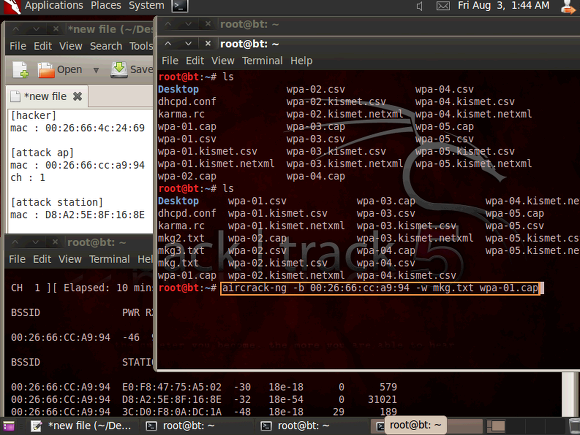
Task: Click the 31021 packet count value
Action: [x=382, y=399]
